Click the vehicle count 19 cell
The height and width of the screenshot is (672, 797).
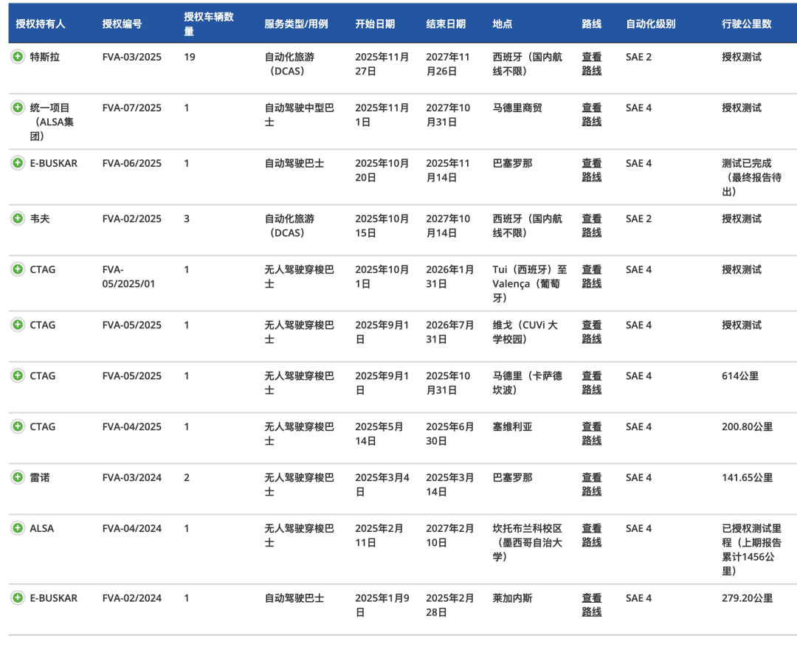pos(190,57)
